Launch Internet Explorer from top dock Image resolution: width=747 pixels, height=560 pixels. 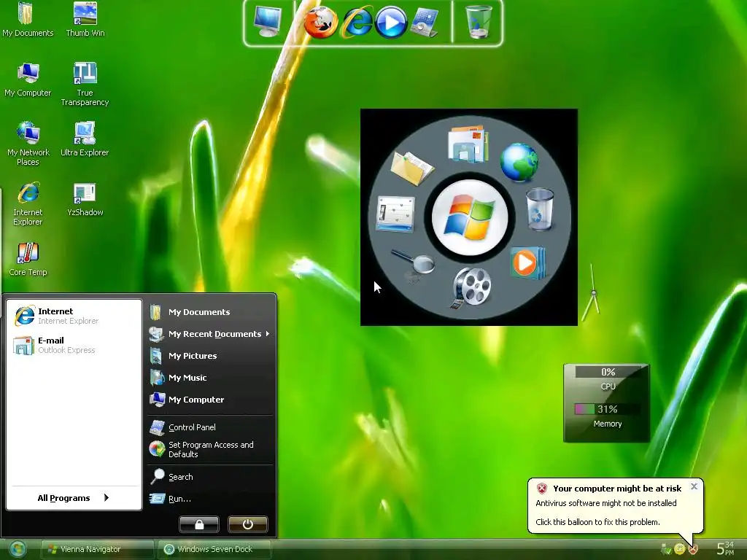tap(357, 22)
